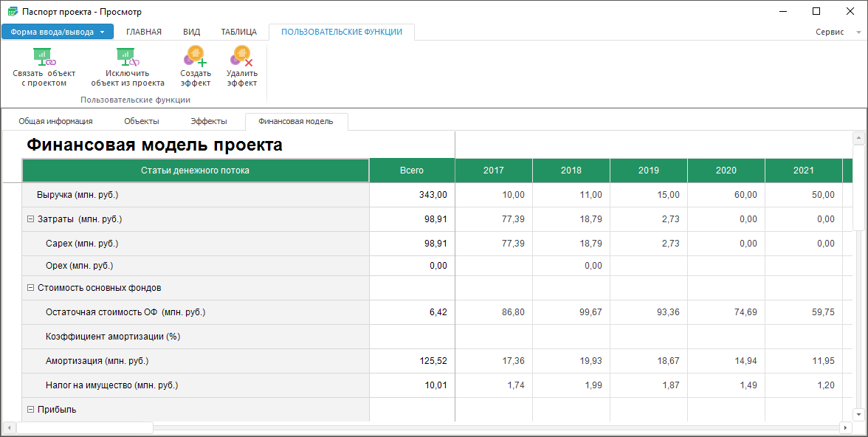This screenshot has width=868, height=437.
Task: Click the Выручка 2019 cell 15,00
Action: (649, 195)
